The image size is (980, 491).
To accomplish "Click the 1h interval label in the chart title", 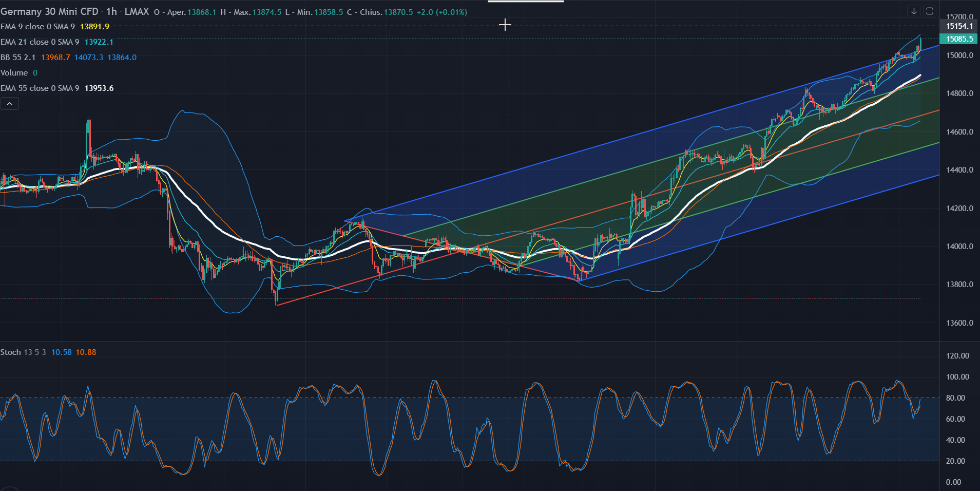I will coord(111,11).
